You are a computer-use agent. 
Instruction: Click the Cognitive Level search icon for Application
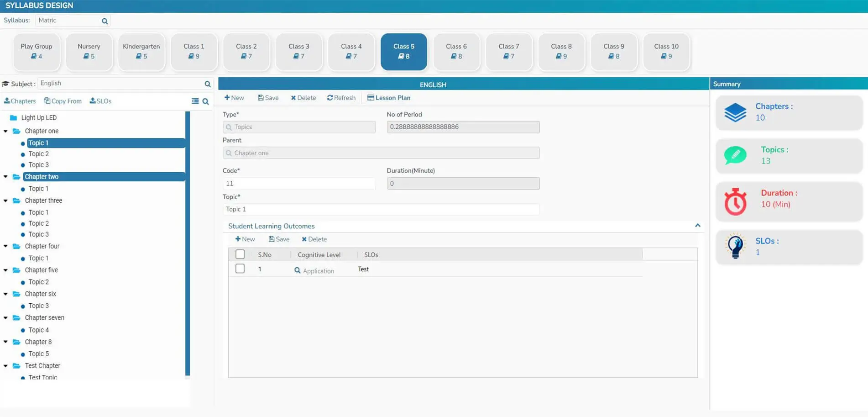[298, 270]
